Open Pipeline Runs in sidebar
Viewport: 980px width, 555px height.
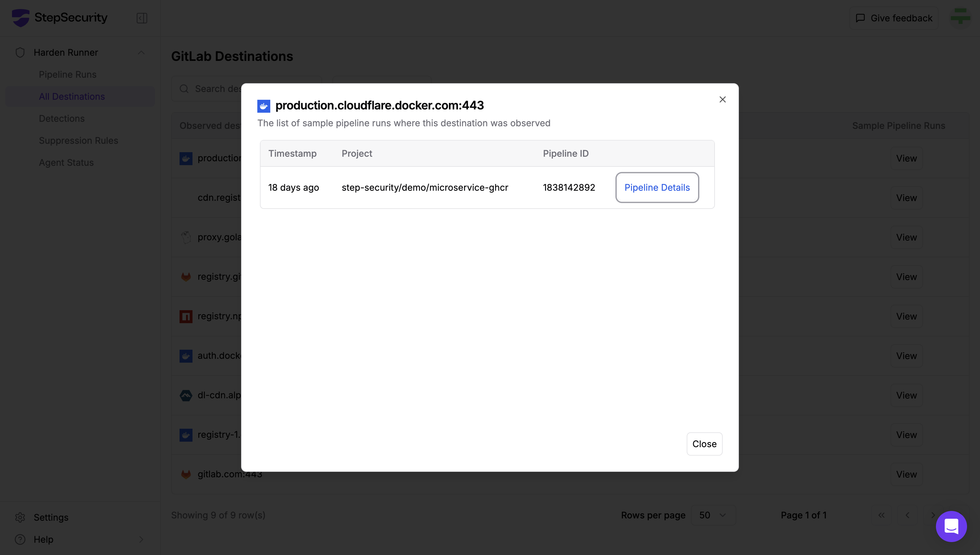pos(67,74)
